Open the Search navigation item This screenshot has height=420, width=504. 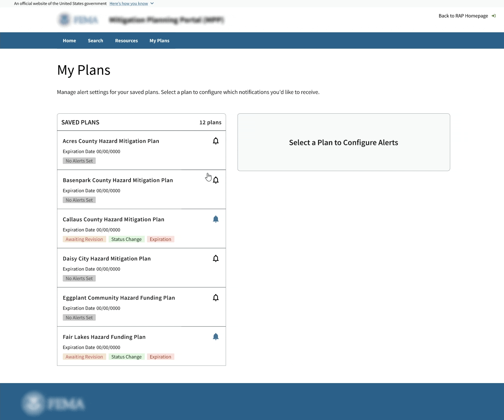95,41
